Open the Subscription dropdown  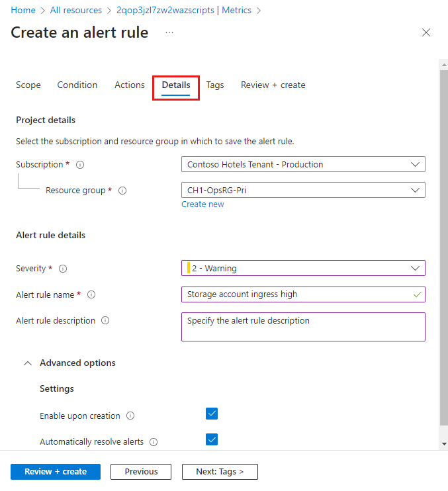tap(303, 164)
